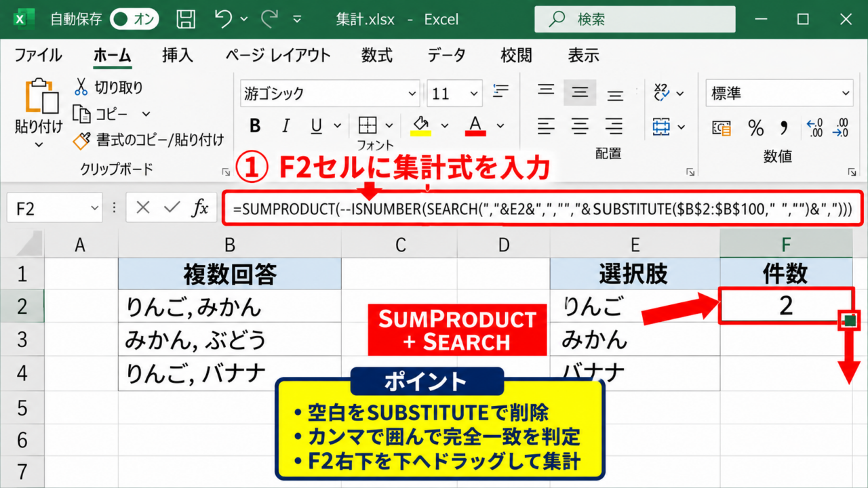Expand the paste options arrow under 貼り付け
868x488 pixels.
[39, 144]
